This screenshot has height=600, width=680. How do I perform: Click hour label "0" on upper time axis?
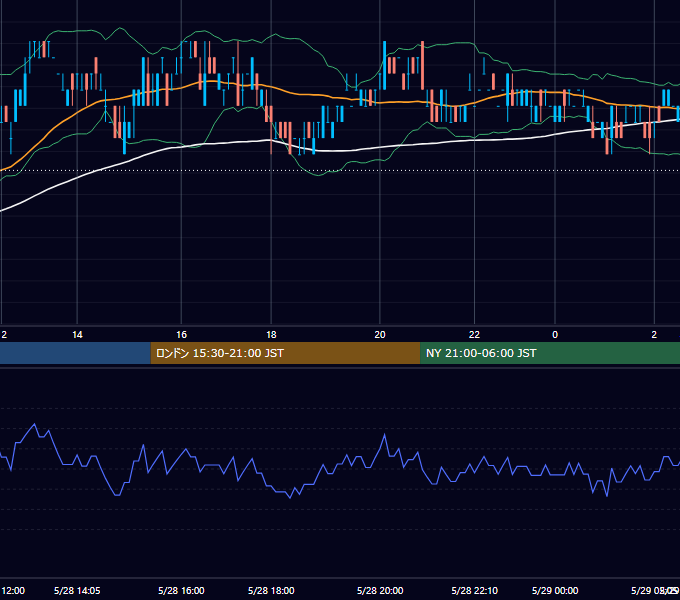point(555,335)
